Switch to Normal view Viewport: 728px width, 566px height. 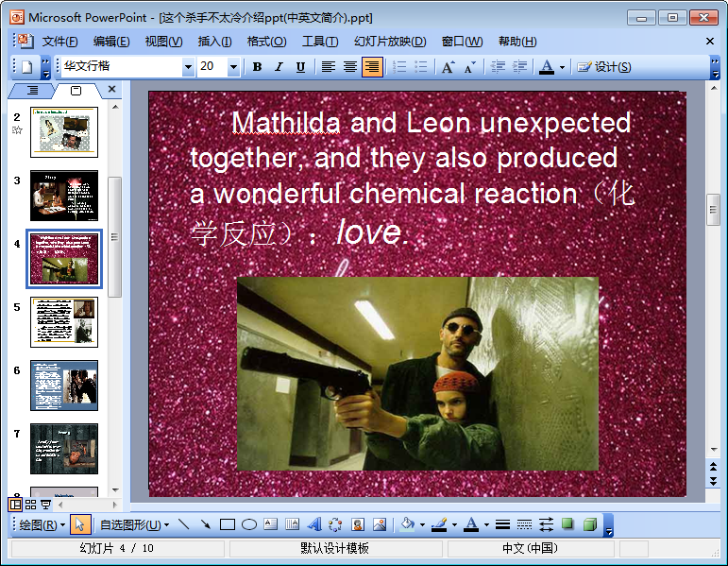click(15, 505)
